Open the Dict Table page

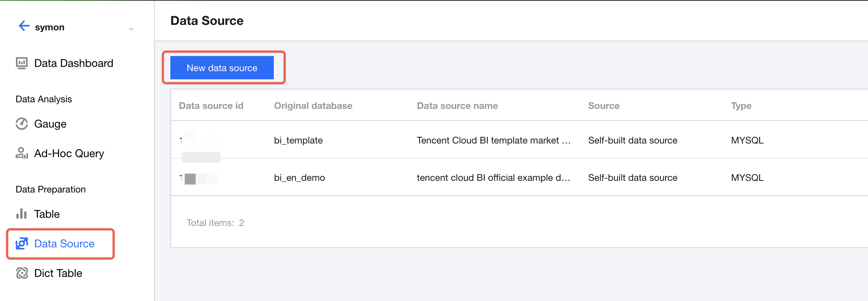coord(58,273)
